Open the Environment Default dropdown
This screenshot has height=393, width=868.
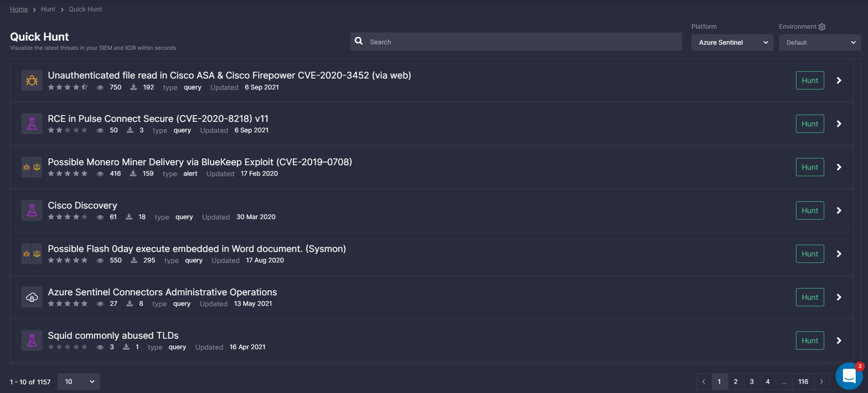pyautogui.click(x=820, y=42)
